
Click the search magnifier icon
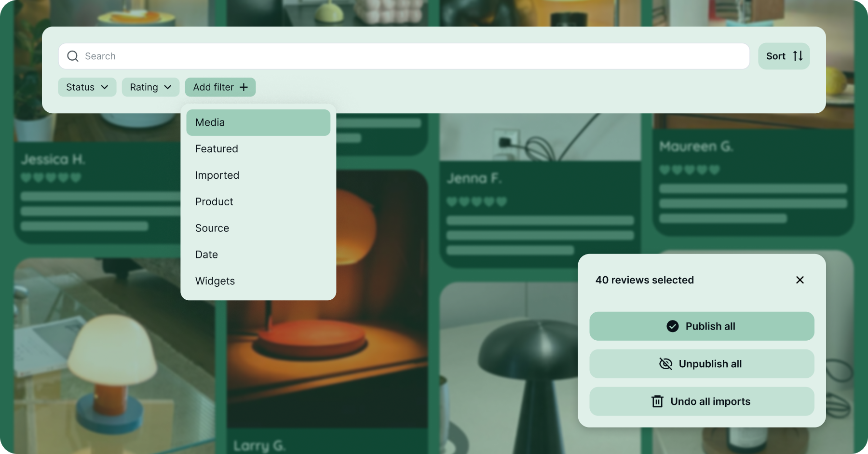click(x=73, y=56)
